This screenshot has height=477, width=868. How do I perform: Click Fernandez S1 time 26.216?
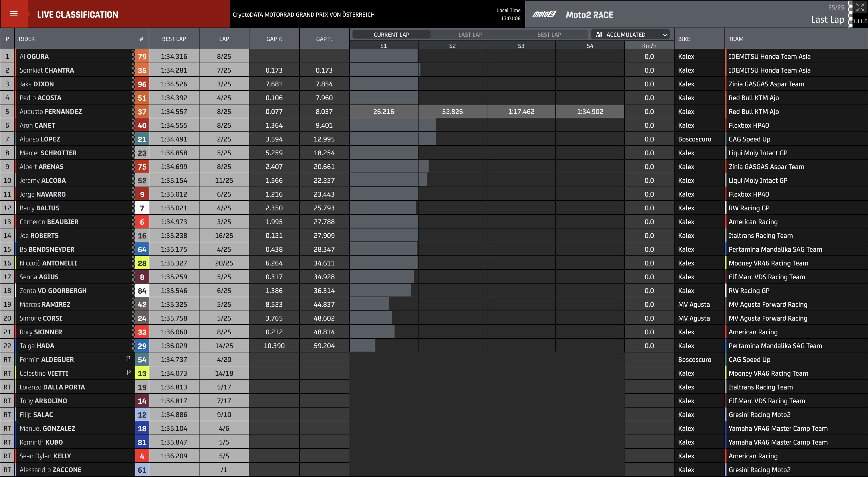(x=383, y=112)
